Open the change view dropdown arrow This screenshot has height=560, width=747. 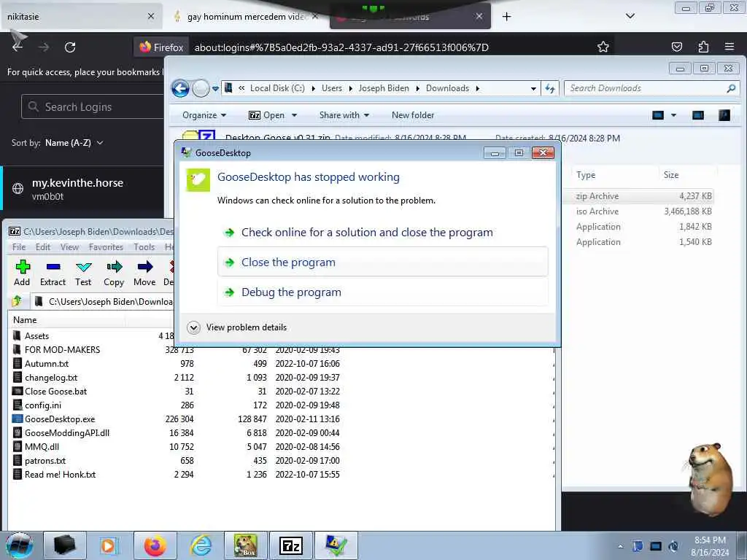point(673,115)
